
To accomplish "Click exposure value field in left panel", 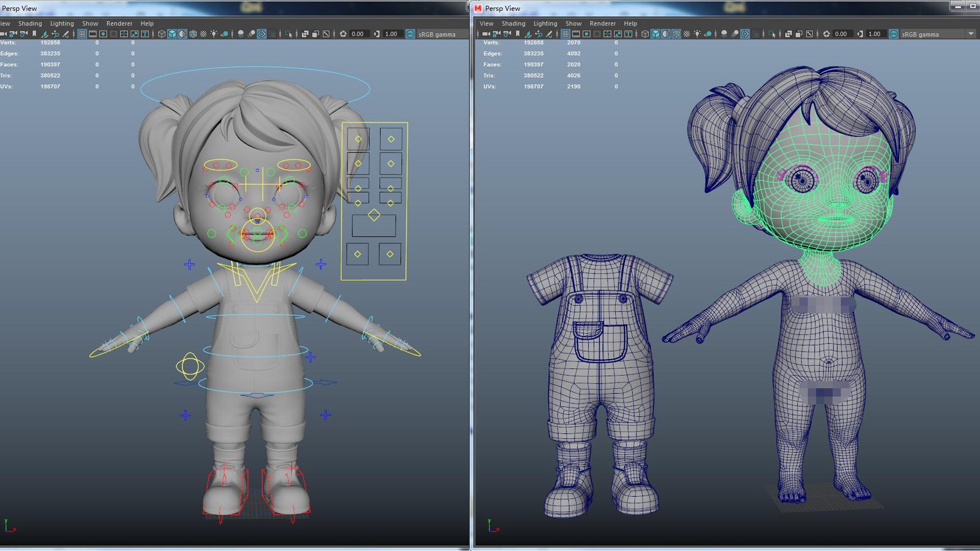I will click(359, 34).
